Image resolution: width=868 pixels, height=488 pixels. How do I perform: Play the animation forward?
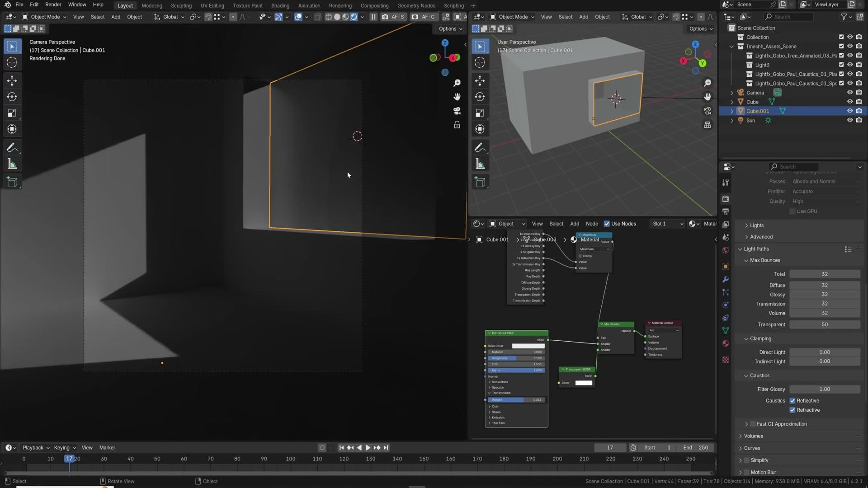368,448
